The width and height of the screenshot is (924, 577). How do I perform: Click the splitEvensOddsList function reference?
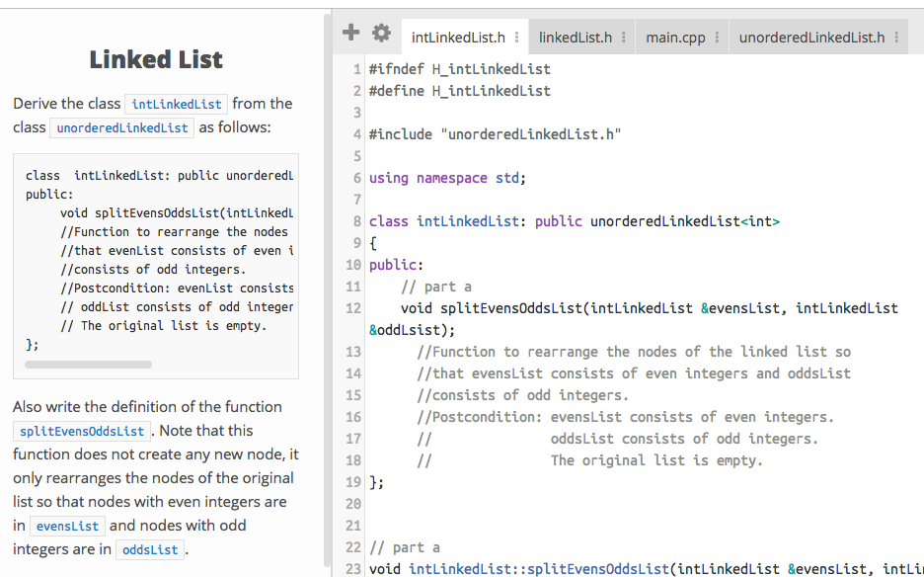[80, 431]
